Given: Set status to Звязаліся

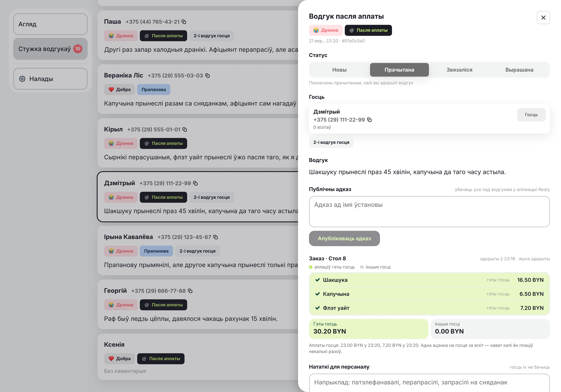Looking at the screenshot, I should pyautogui.click(x=459, y=70).
